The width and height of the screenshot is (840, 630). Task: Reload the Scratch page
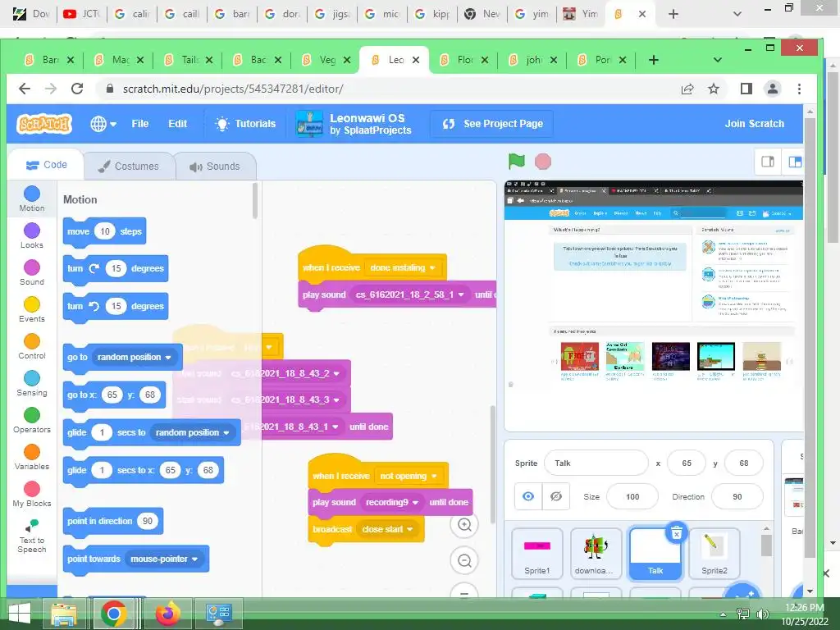click(x=77, y=89)
